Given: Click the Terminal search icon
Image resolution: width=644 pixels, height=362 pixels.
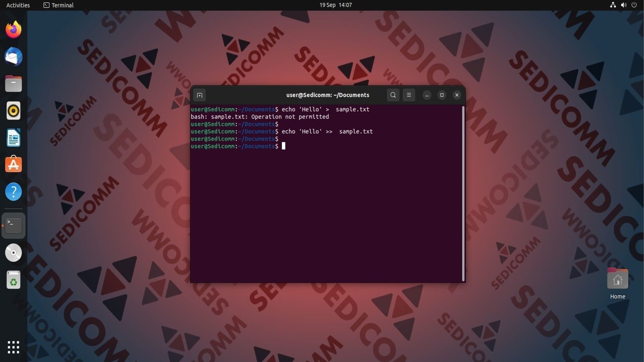Looking at the screenshot, I should pos(393,95).
